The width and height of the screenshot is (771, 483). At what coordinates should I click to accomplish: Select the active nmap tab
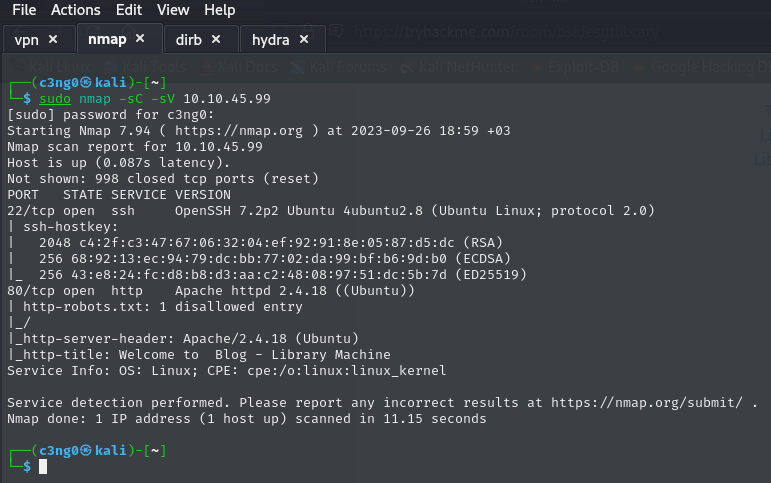[106, 39]
